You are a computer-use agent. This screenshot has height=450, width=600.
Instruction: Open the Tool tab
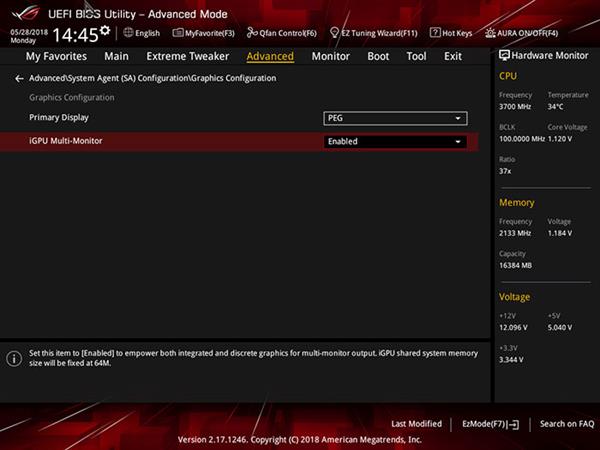[x=416, y=56]
